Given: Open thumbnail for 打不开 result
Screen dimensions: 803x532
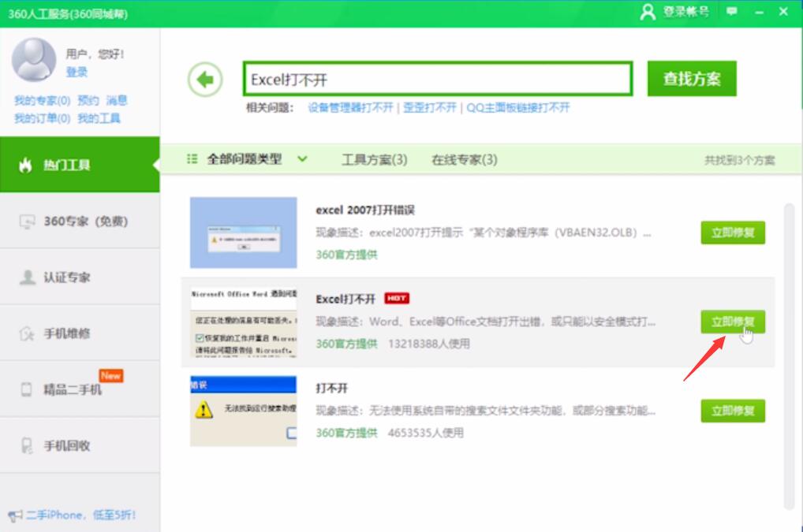Looking at the screenshot, I should [x=243, y=411].
